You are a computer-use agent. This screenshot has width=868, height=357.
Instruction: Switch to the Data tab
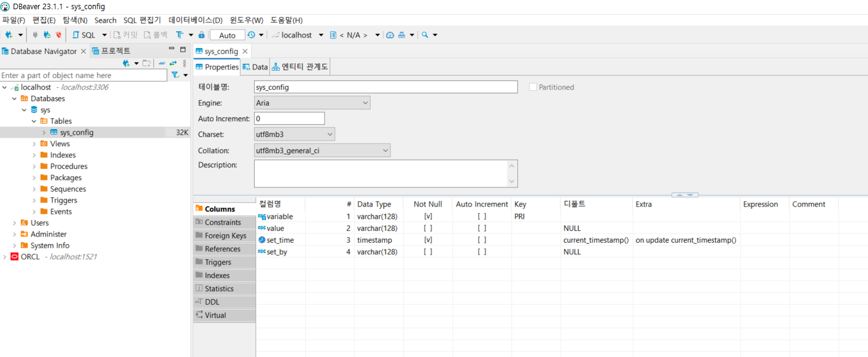coord(254,67)
